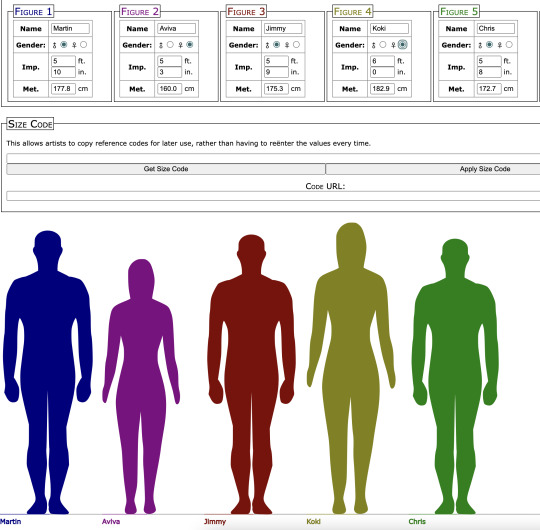The width and height of the screenshot is (540, 530).
Task: Click the Apply Size Code button
Action: pos(433,169)
